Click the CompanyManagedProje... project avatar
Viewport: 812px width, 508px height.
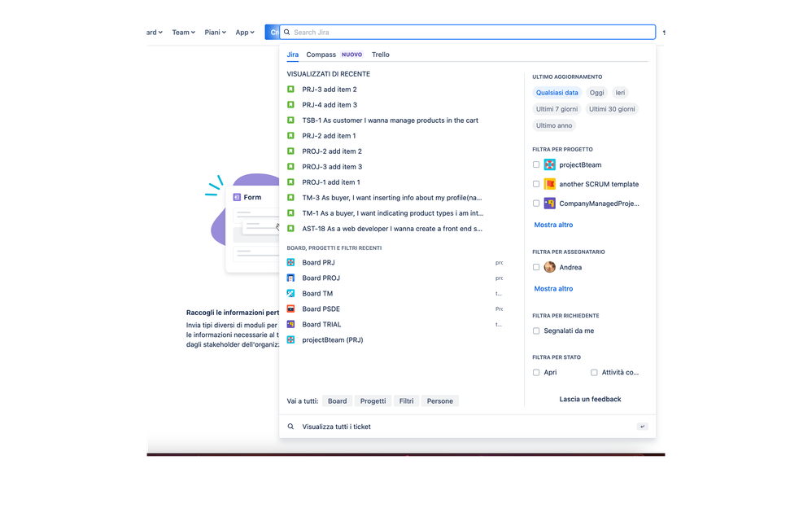point(550,204)
